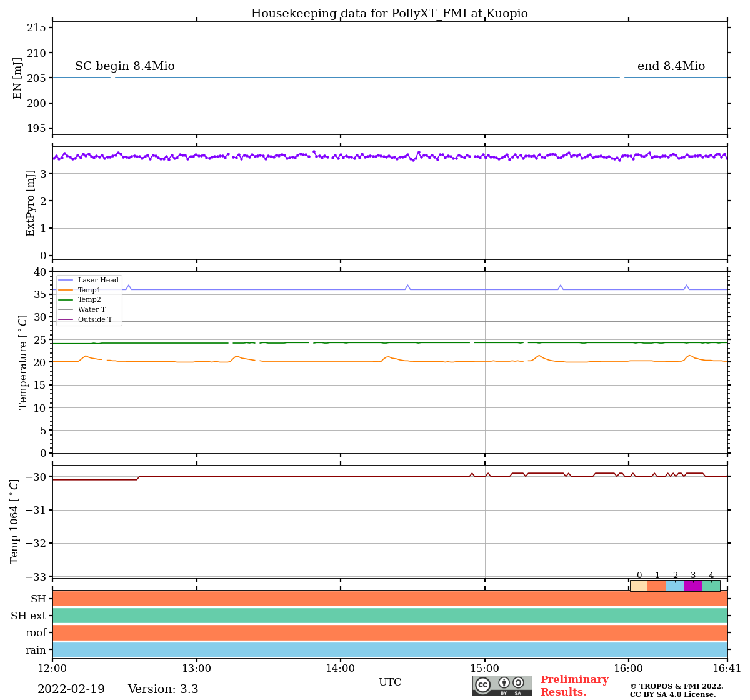Click the Version: 3.3 text
The image size is (750, 700).
[163, 689]
